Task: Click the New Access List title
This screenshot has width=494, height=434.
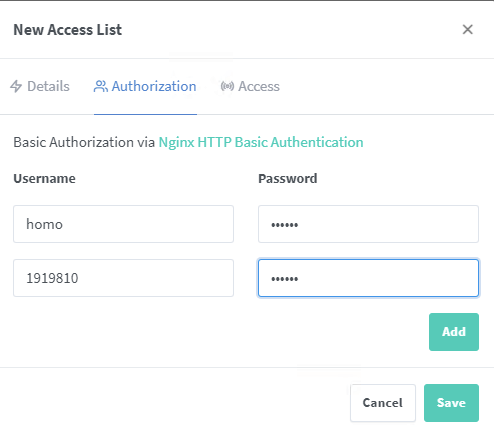Action: pyautogui.click(x=68, y=30)
